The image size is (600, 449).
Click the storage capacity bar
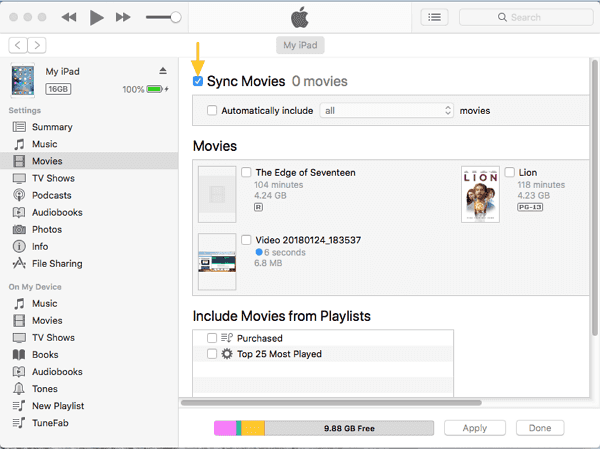[x=324, y=428]
